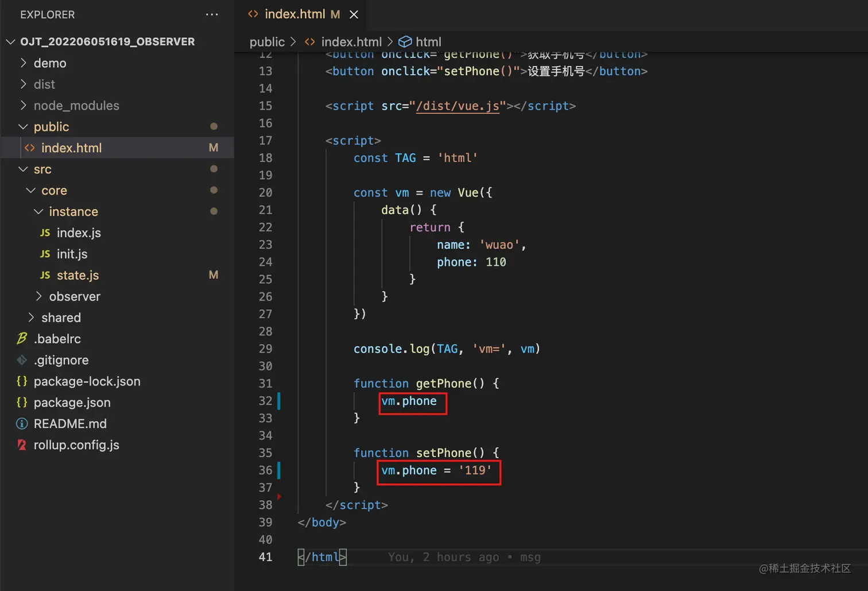Open package.json in the explorer

(72, 403)
